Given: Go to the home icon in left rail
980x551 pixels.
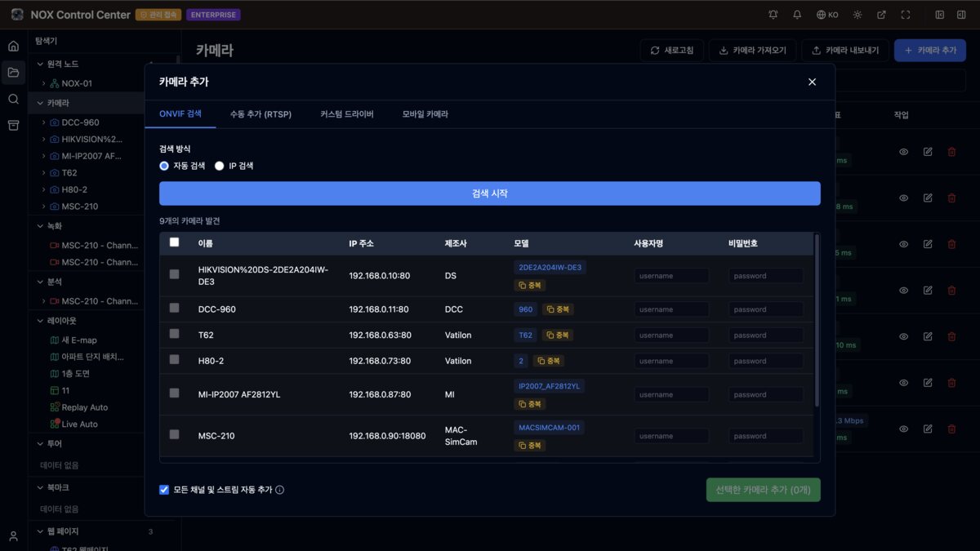Looking at the screenshot, I should coord(13,46).
